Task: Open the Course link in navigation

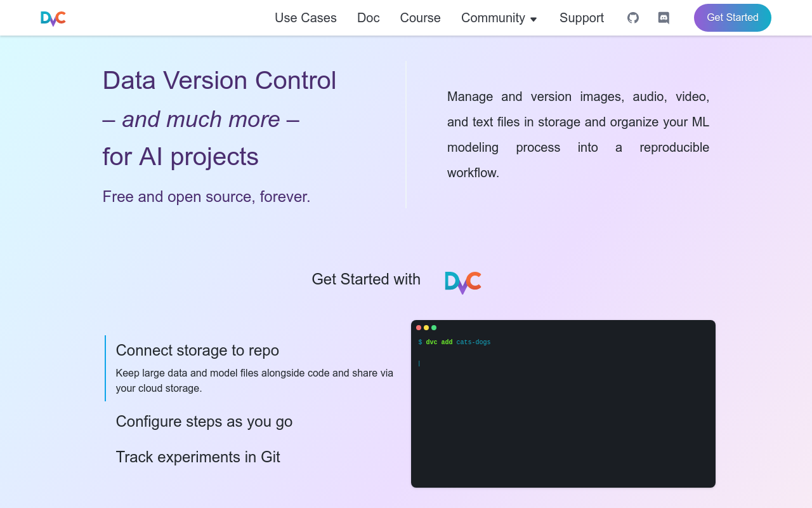Action: (x=420, y=18)
